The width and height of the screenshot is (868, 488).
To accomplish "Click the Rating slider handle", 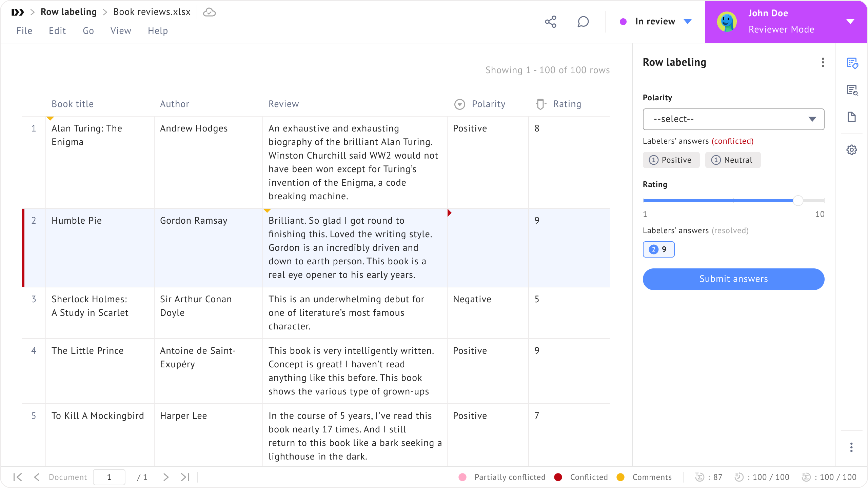I will (798, 201).
